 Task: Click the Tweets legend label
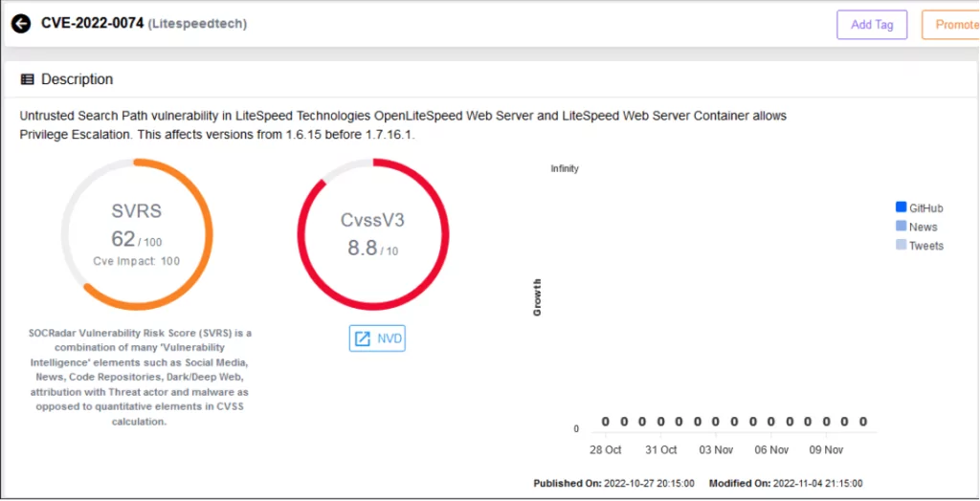[926, 246]
